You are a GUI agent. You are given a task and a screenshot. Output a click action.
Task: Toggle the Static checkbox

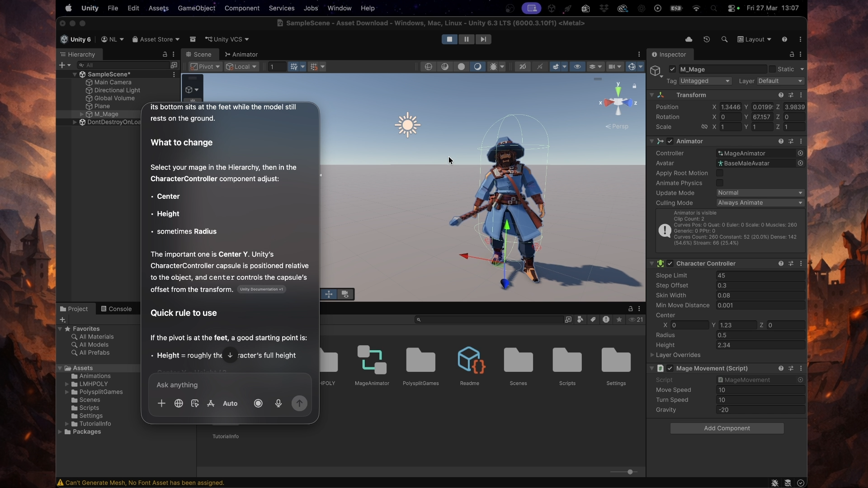pyautogui.click(x=772, y=69)
